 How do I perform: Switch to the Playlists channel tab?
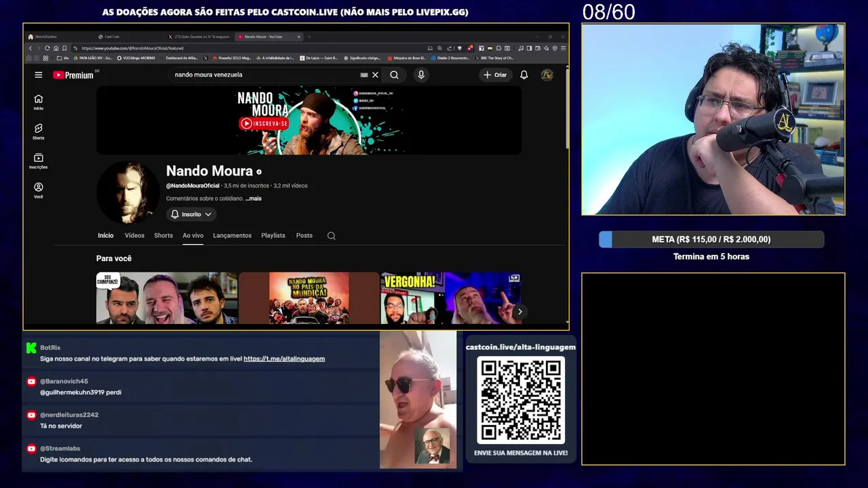click(x=273, y=236)
